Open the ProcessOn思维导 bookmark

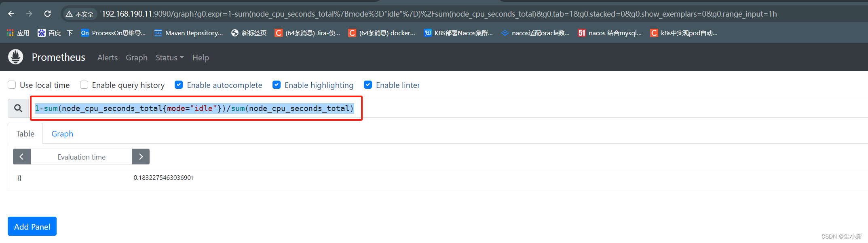[x=113, y=33]
